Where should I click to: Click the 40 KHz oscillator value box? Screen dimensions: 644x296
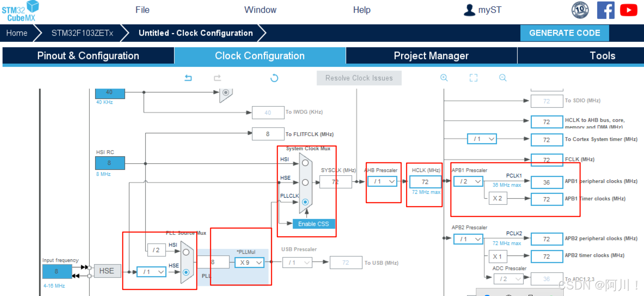(x=110, y=93)
